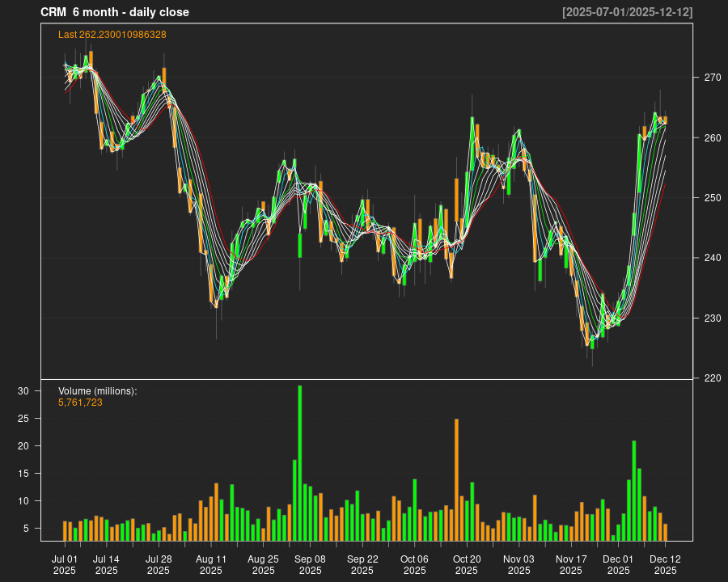Select the Dec 12 2025 date label
The width and height of the screenshot is (728, 582).
point(665,564)
